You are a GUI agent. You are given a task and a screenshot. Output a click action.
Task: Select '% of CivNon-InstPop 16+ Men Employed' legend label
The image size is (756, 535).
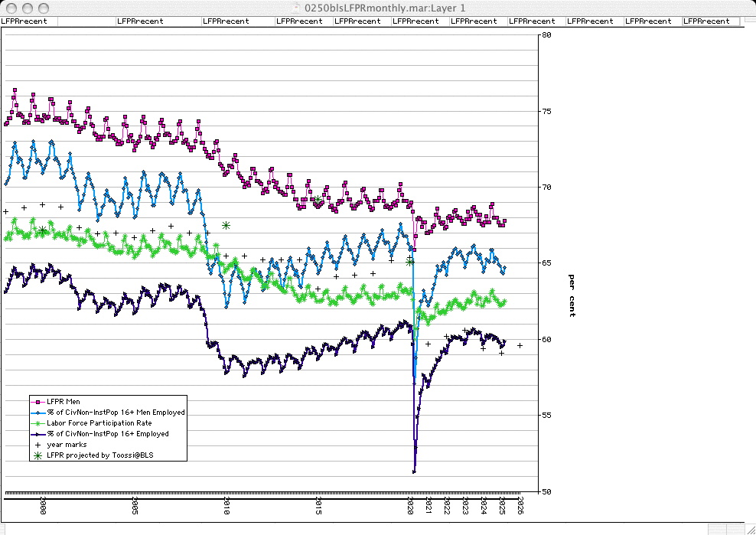click(116, 413)
